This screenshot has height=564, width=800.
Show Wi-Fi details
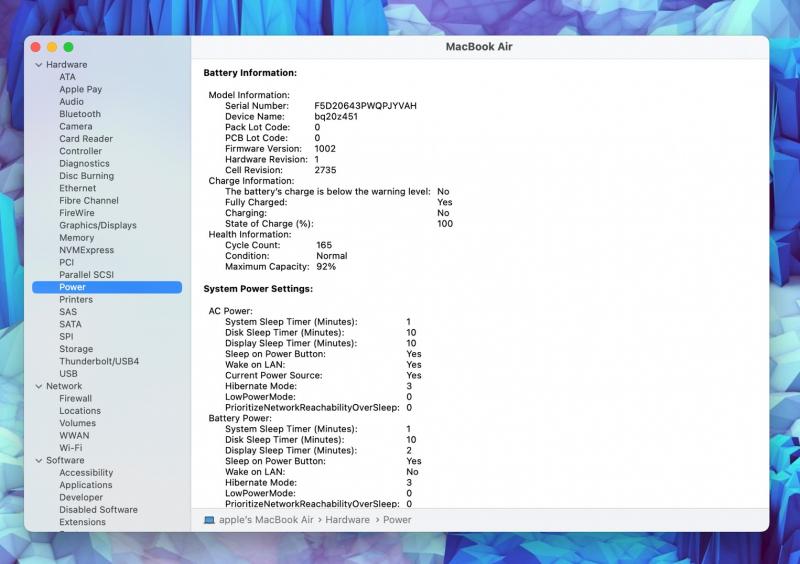[70, 448]
